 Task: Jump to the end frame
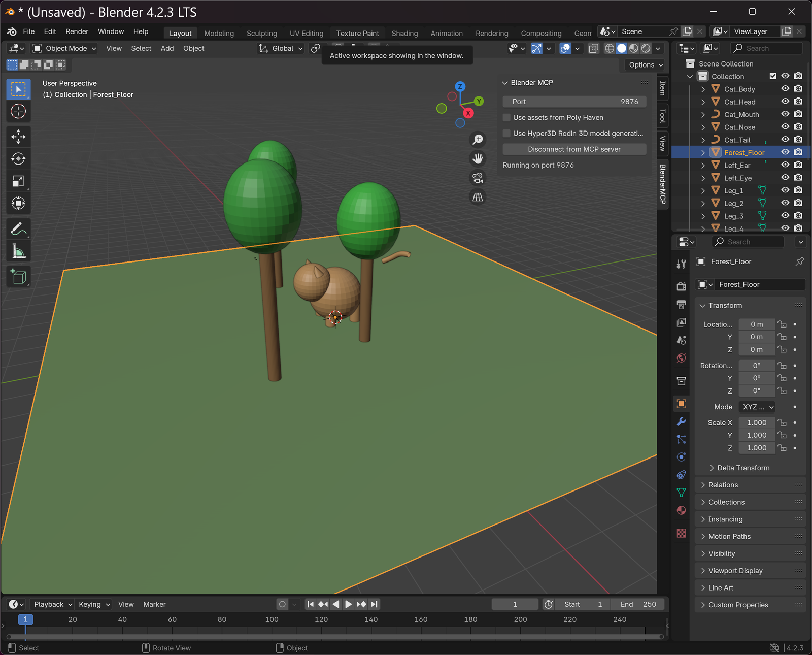pyautogui.click(x=374, y=604)
